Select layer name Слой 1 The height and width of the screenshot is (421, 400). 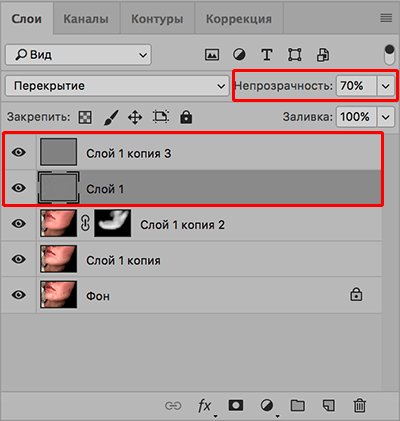coord(105,189)
